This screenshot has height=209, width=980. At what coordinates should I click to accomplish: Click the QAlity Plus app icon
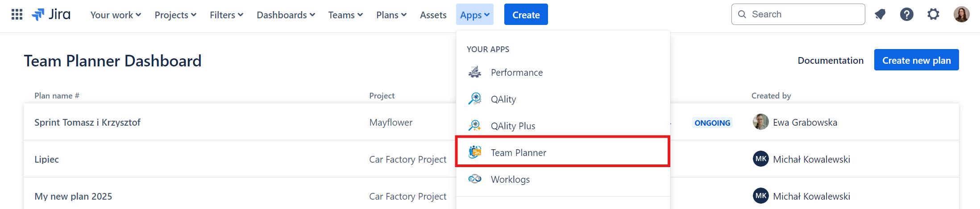pos(475,126)
